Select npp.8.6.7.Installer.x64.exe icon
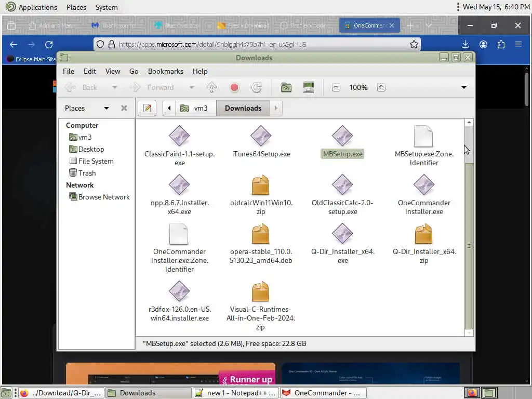The height and width of the screenshot is (399, 532). click(179, 185)
